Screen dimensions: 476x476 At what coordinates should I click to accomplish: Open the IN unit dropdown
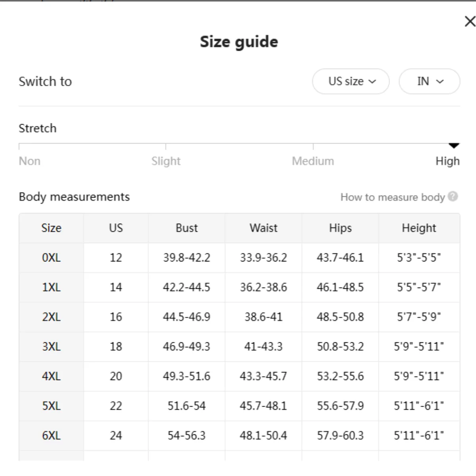pos(429,81)
